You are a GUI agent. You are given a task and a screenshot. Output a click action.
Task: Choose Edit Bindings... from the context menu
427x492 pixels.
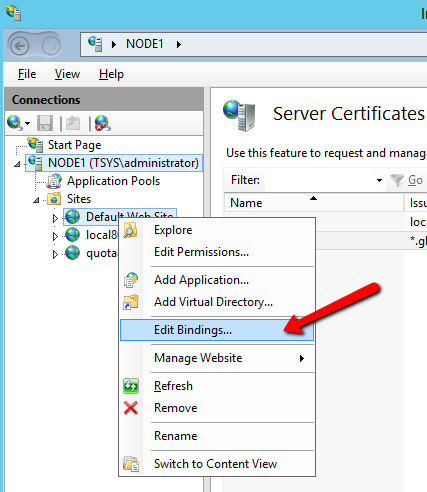pyautogui.click(x=217, y=330)
